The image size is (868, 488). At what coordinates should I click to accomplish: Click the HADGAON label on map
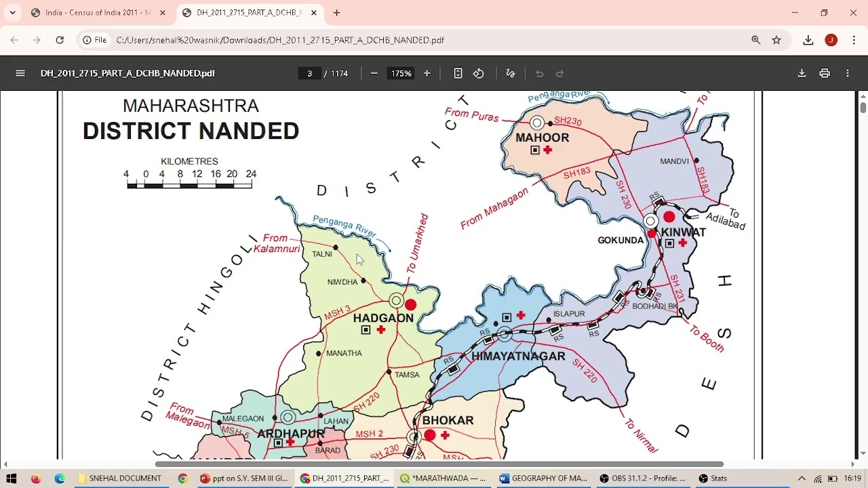(x=383, y=318)
